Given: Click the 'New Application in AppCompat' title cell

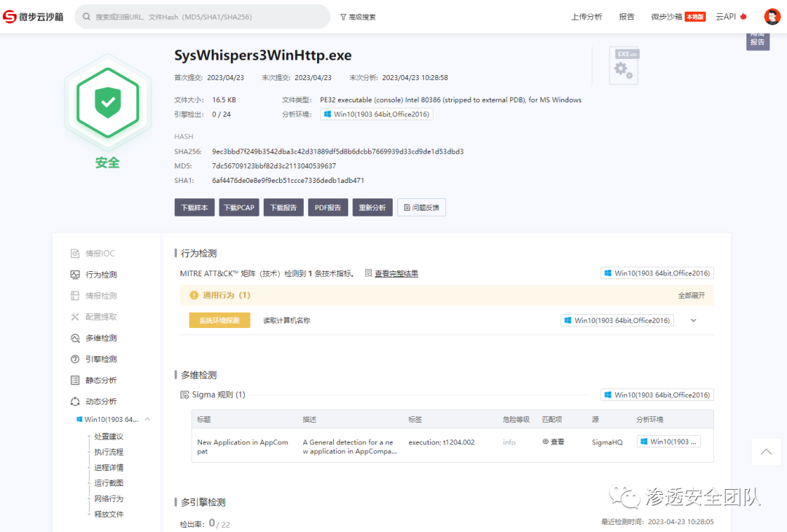Looking at the screenshot, I should coord(243,446).
